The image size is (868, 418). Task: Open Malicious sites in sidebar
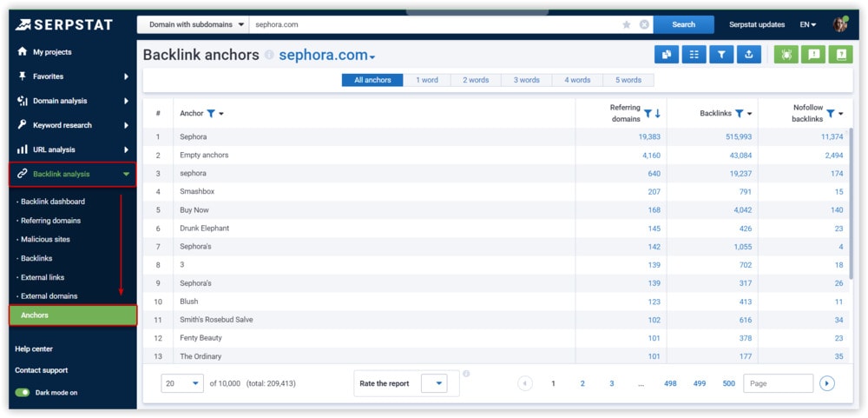pyautogui.click(x=45, y=239)
